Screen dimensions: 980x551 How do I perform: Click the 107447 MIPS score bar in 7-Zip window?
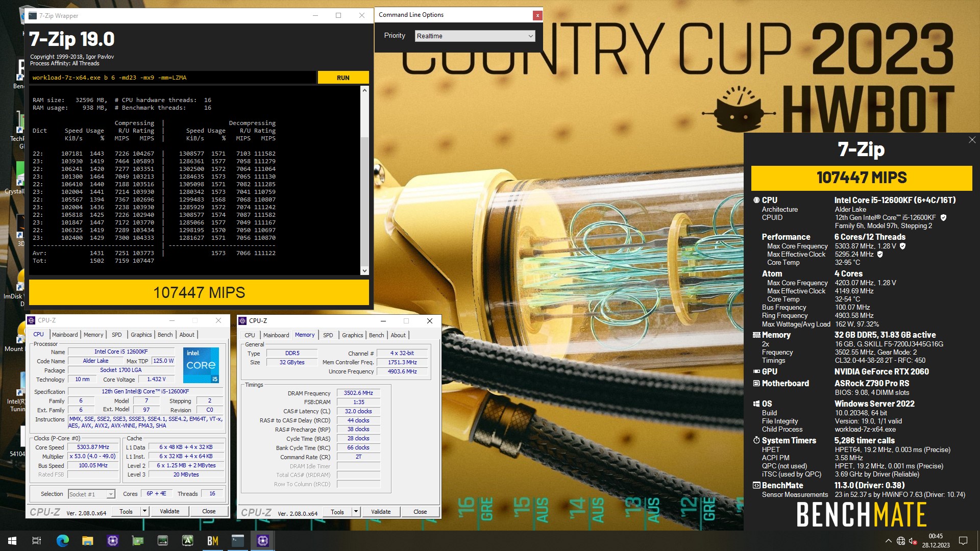point(199,292)
